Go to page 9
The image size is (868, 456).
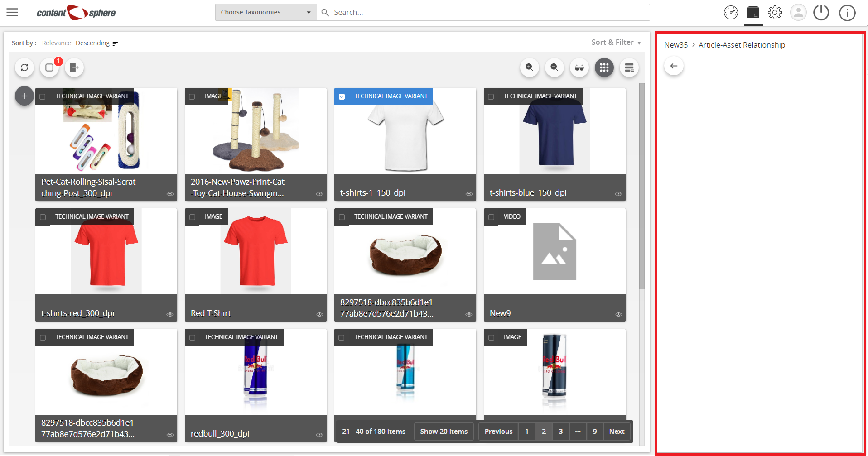[595, 432]
